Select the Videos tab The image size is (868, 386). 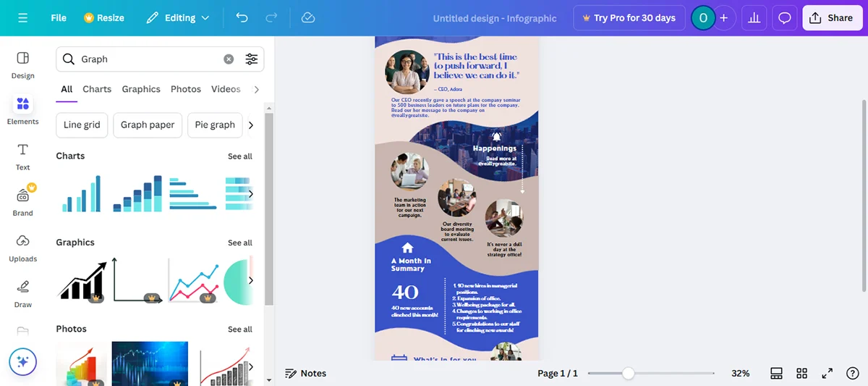(226, 89)
